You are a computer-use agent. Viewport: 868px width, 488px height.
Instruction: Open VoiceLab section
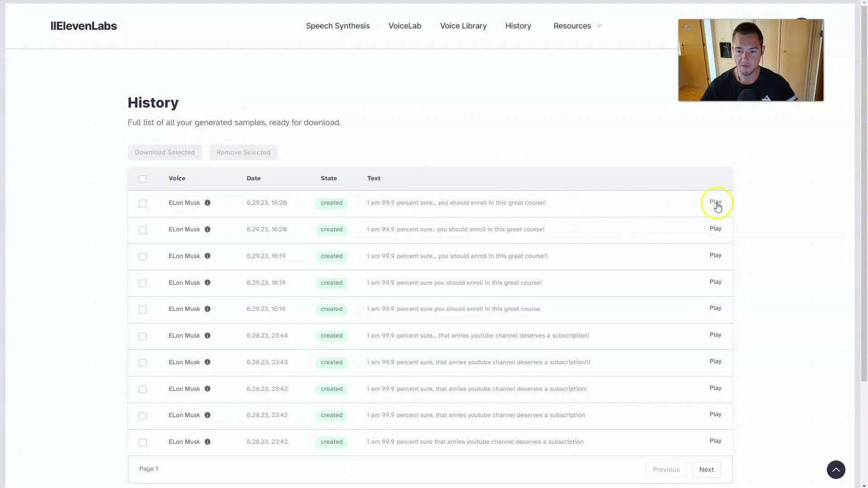(x=405, y=26)
